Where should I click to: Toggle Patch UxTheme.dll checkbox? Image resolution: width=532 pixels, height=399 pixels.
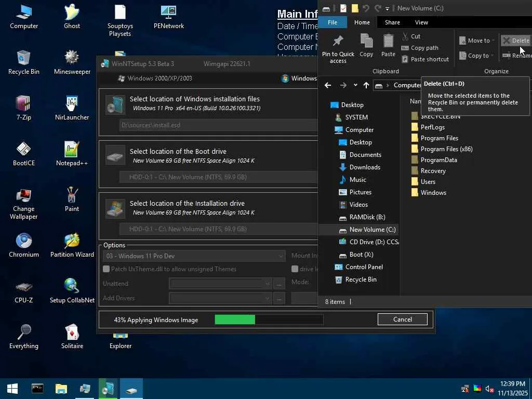(x=106, y=269)
